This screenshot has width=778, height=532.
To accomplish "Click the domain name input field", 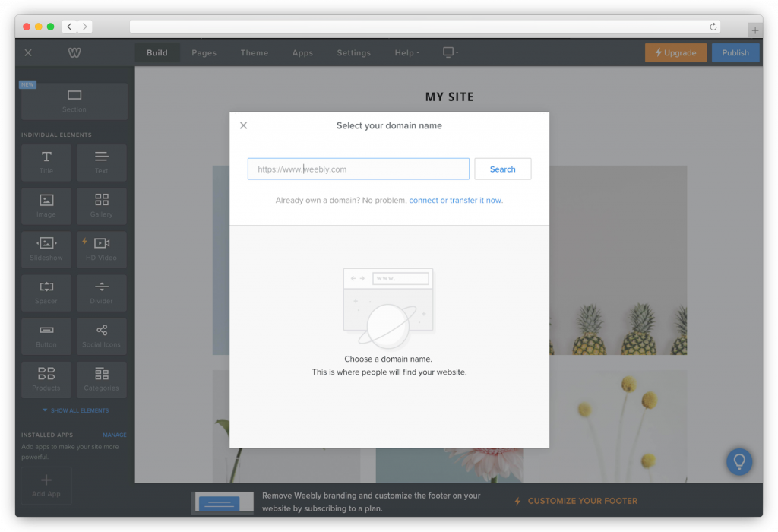I will coord(359,169).
